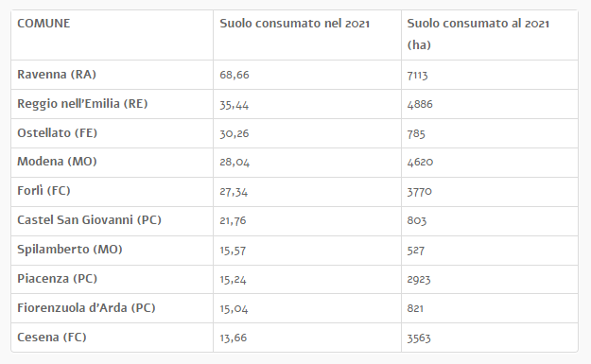The image size is (591, 364).
Task: Click the Modena (MO) cell
Action: (57, 162)
